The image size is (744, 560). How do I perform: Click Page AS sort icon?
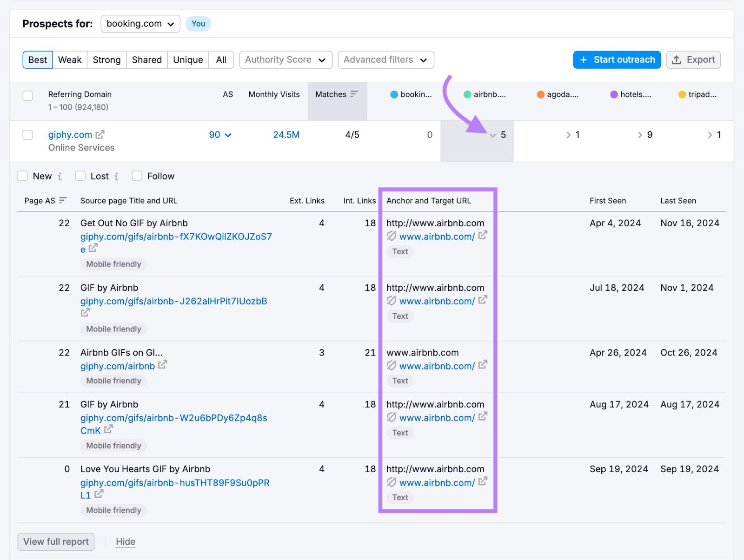[x=63, y=200]
